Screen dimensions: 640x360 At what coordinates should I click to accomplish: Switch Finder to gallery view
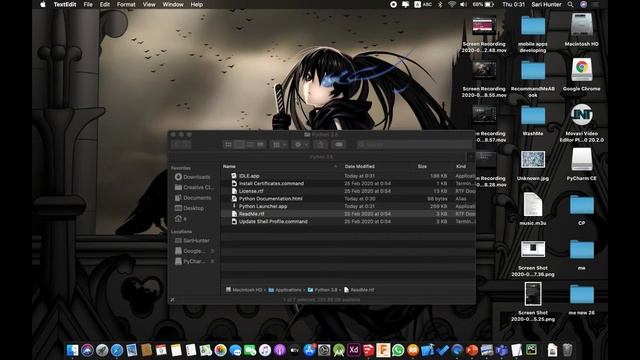tap(260, 144)
